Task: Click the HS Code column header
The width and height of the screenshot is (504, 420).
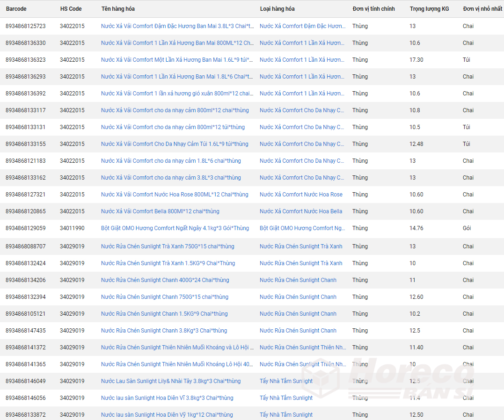Action: tap(71, 9)
